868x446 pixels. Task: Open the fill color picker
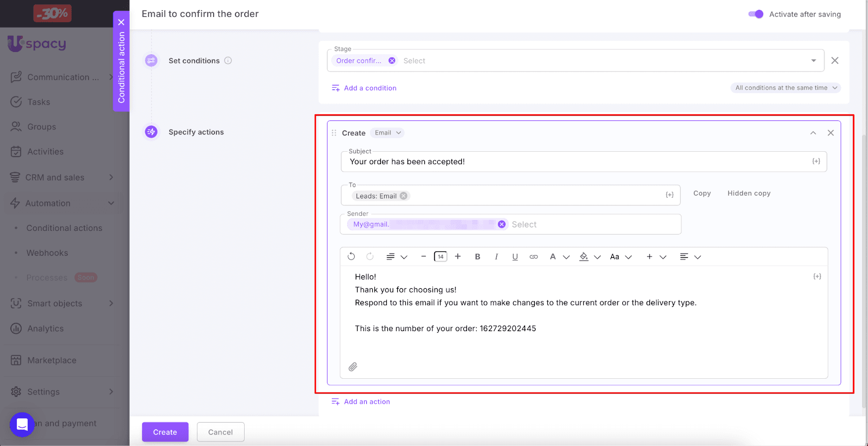click(584, 257)
